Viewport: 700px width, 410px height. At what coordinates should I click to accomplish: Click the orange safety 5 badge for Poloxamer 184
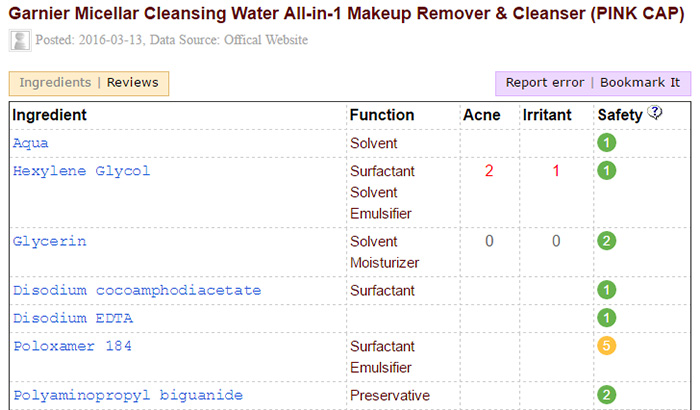[x=607, y=346]
